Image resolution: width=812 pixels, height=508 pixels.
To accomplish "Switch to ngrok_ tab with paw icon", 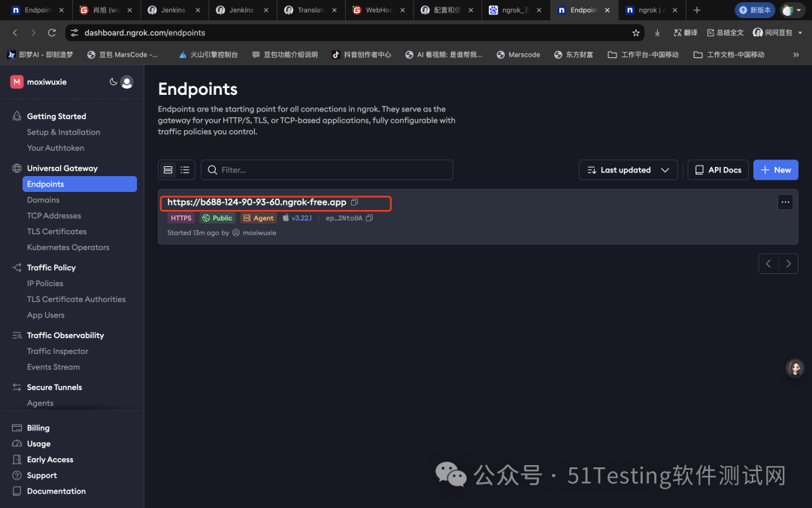I will [x=515, y=10].
